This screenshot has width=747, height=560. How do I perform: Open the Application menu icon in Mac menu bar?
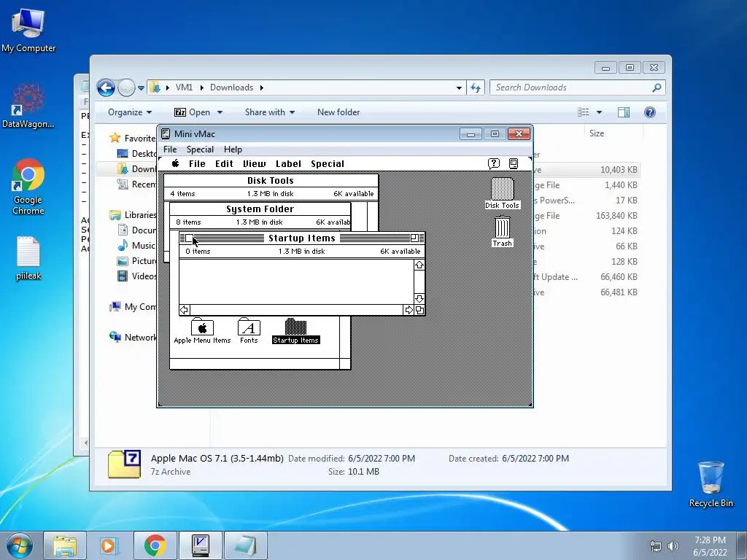click(514, 163)
